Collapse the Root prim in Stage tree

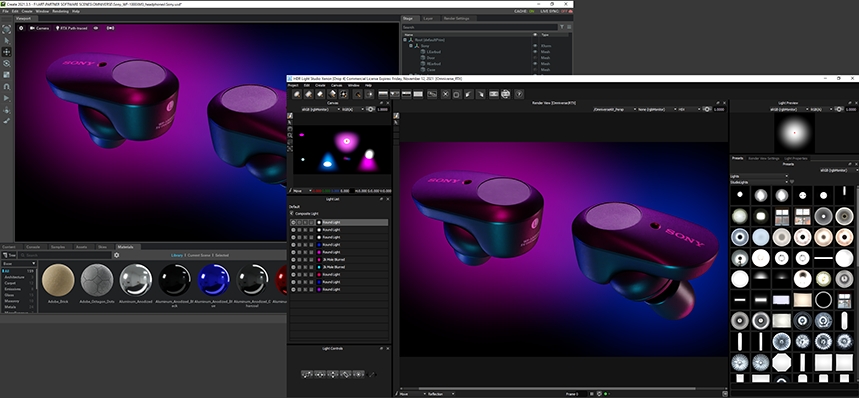pos(405,40)
